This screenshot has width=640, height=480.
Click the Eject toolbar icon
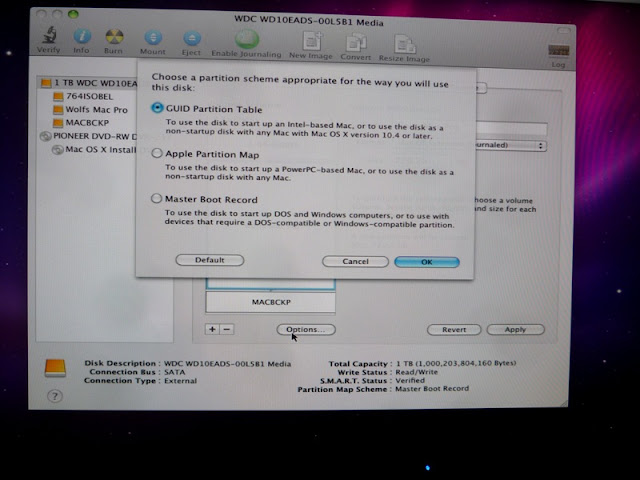point(191,39)
